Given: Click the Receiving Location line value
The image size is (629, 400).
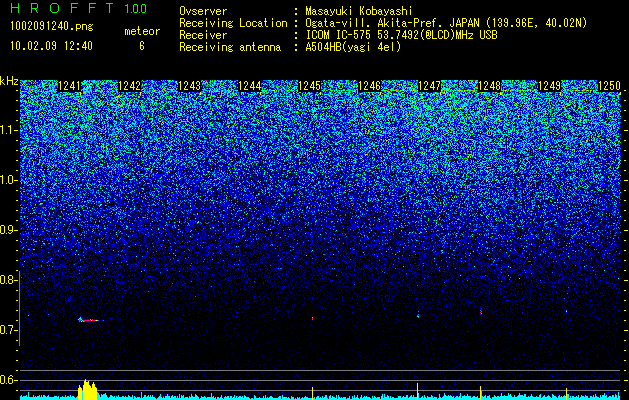Looking at the screenshot, I should click(446, 24).
